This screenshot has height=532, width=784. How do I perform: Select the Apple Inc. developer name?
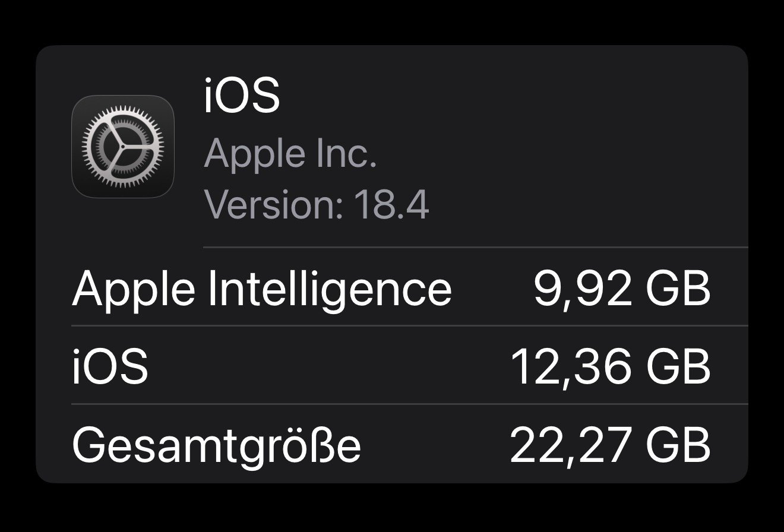[x=290, y=153]
